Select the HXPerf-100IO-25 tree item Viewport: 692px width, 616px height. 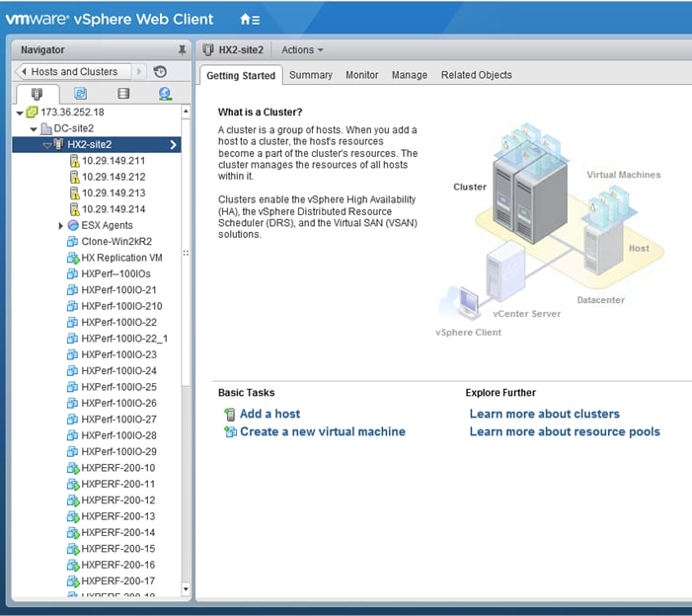(118, 387)
